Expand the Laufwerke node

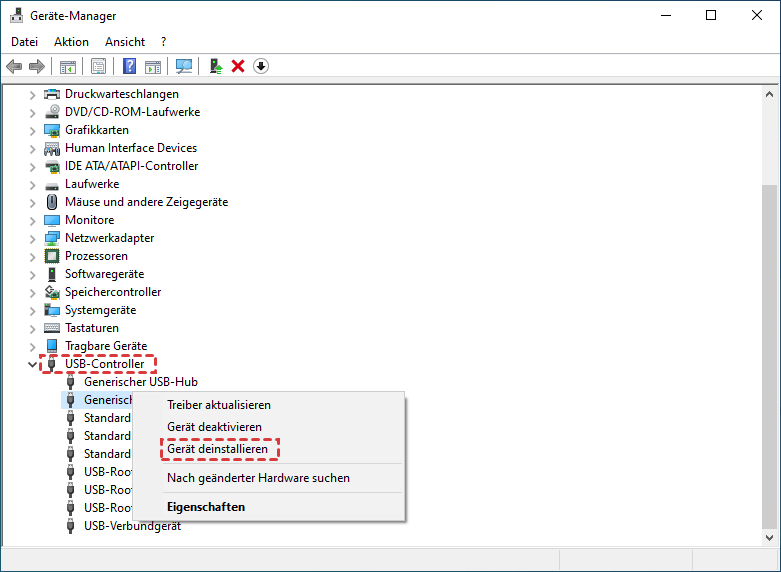point(32,185)
